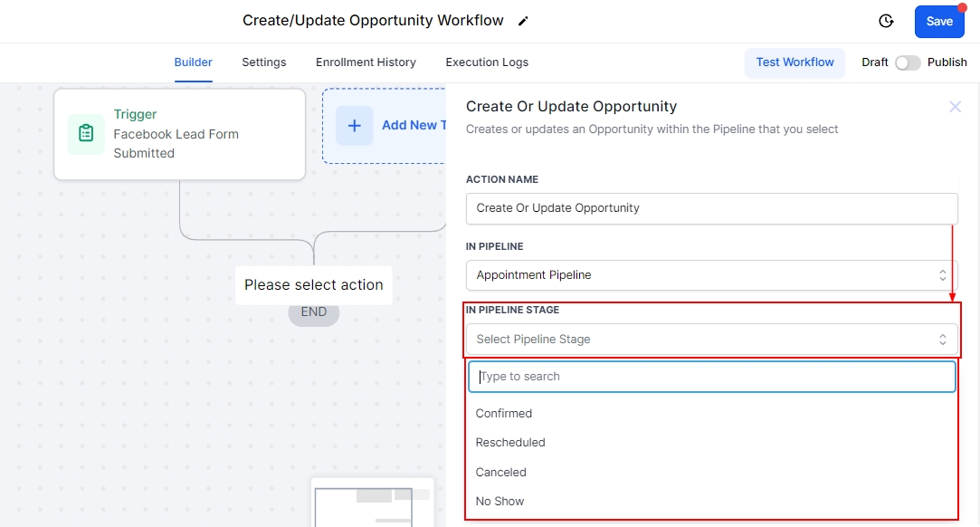Click the Type to search field
Image resolution: width=980 pixels, height=527 pixels.
[711, 377]
